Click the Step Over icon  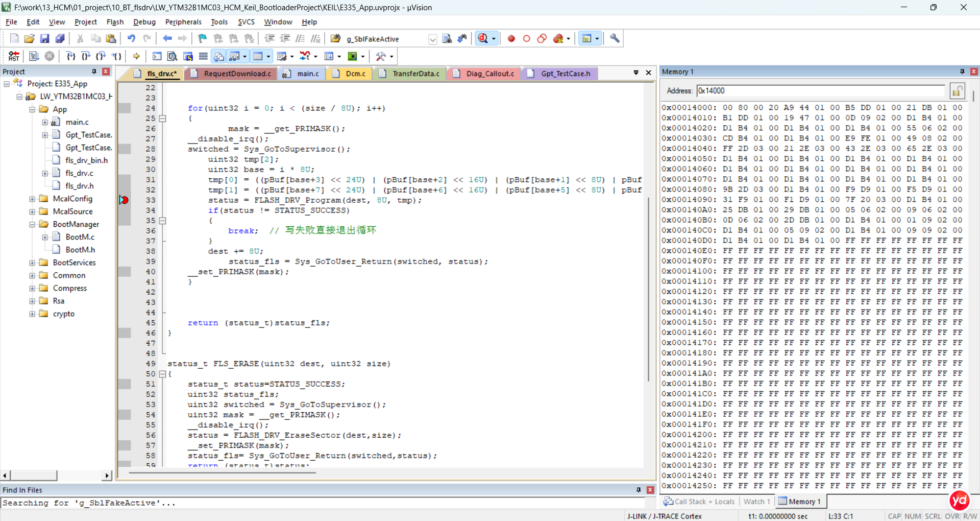86,56
